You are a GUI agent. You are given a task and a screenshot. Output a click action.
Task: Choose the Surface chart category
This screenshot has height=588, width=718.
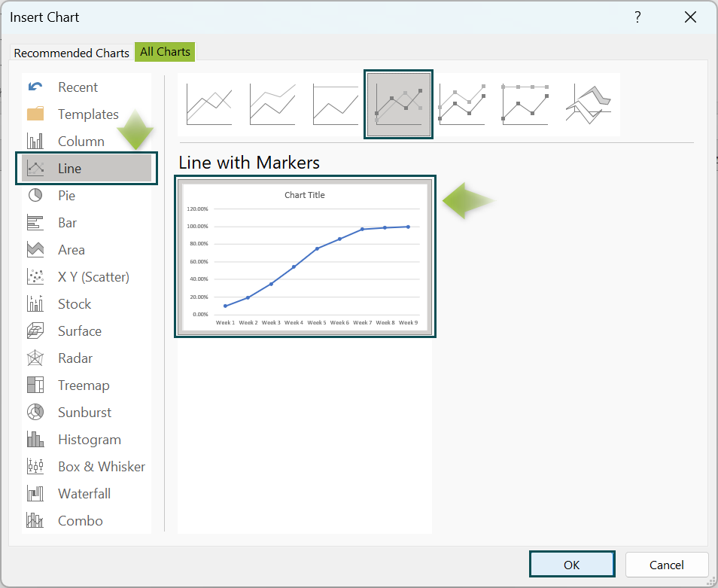[87, 331]
